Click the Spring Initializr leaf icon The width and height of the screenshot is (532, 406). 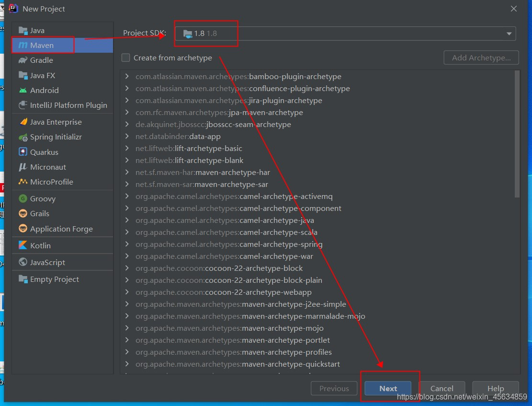click(x=23, y=137)
